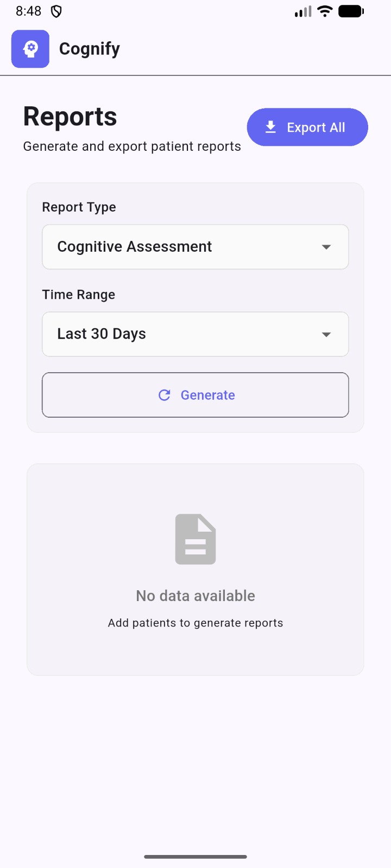Click the chevron beside Cognitive Assessment
The width and height of the screenshot is (391, 868).
pos(326,247)
